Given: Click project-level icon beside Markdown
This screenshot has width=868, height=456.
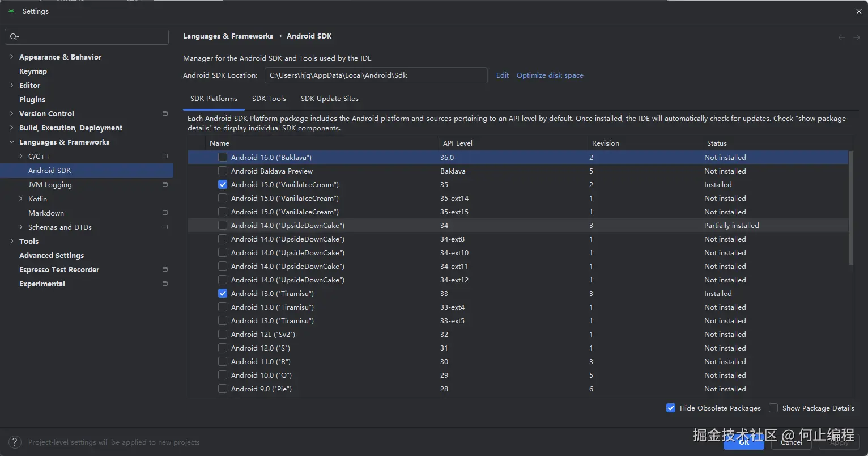Looking at the screenshot, I should tap(165, 213).
